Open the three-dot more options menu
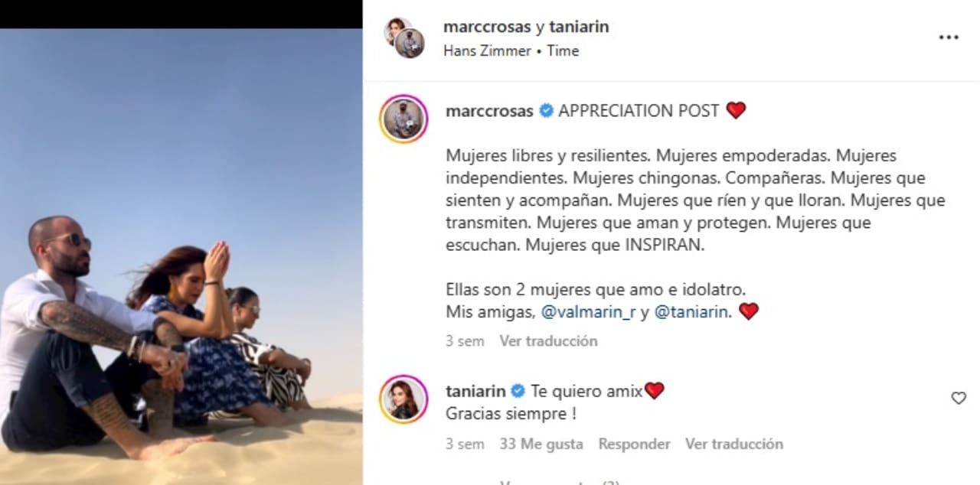 949,37
